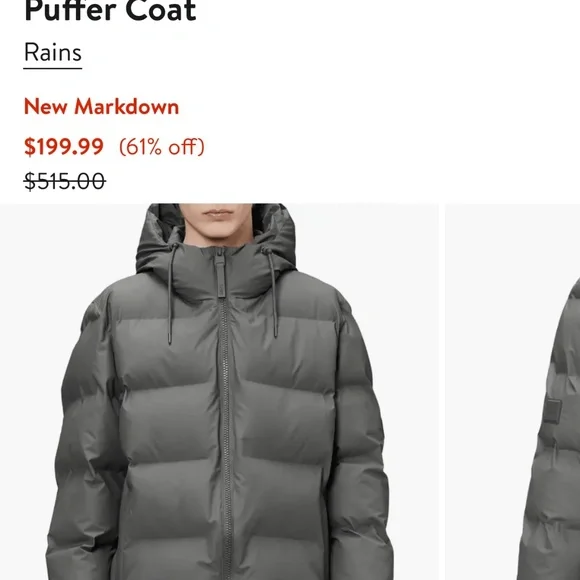Open the Rains brand link
The image size is (580, 580).
coord(53,53)
